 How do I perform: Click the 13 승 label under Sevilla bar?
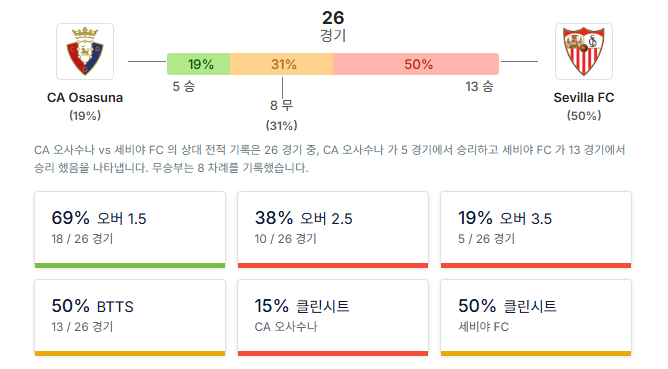coord(479,86)
